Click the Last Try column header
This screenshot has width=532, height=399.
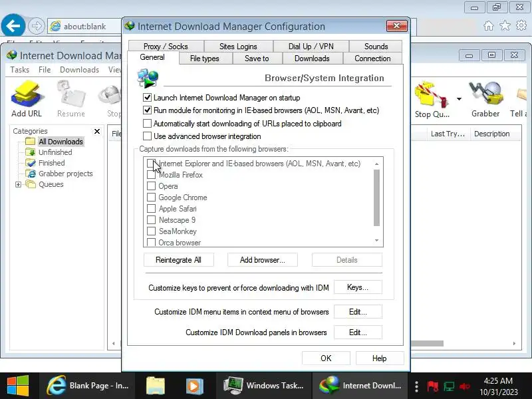click(x=448, y=134)
